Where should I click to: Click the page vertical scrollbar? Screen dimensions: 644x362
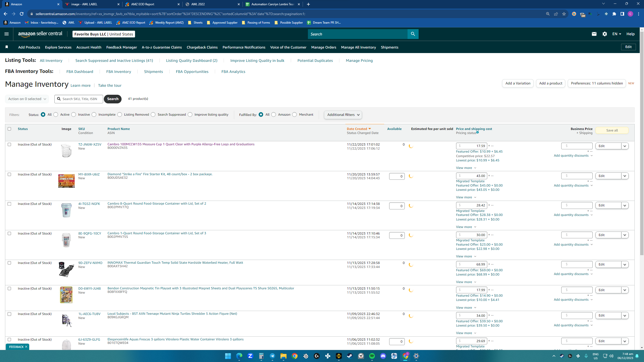pos(642,143)
